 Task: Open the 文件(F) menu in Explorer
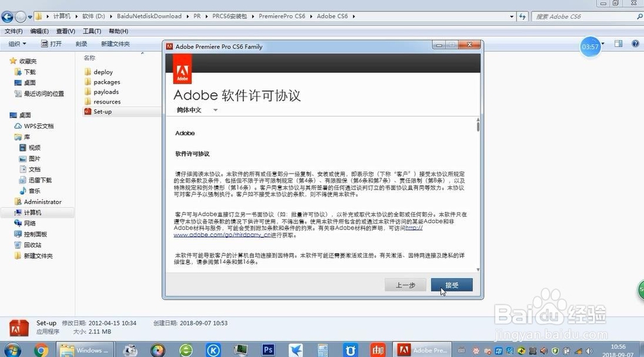(x=14, y=31)
